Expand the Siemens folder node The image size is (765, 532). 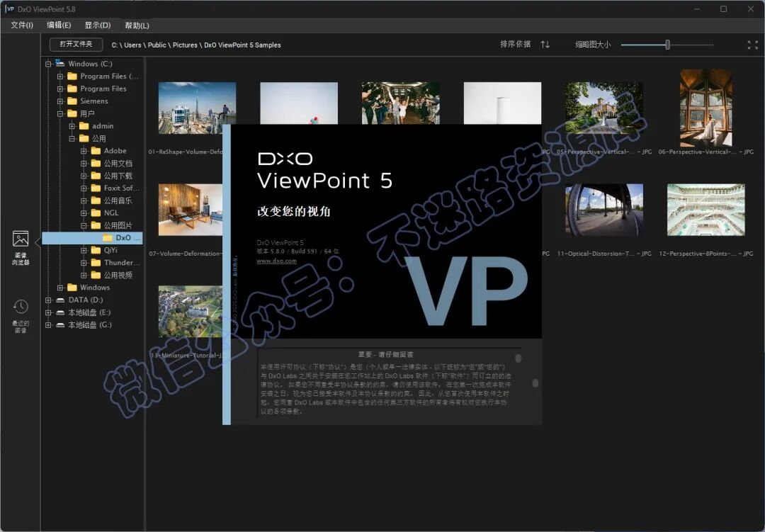(x=60, y=101)
